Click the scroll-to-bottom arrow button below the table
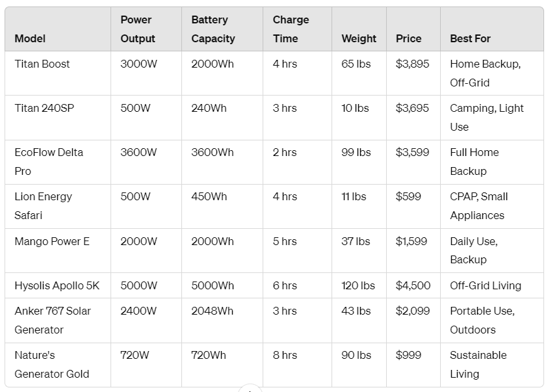 (x=250, y=389)
